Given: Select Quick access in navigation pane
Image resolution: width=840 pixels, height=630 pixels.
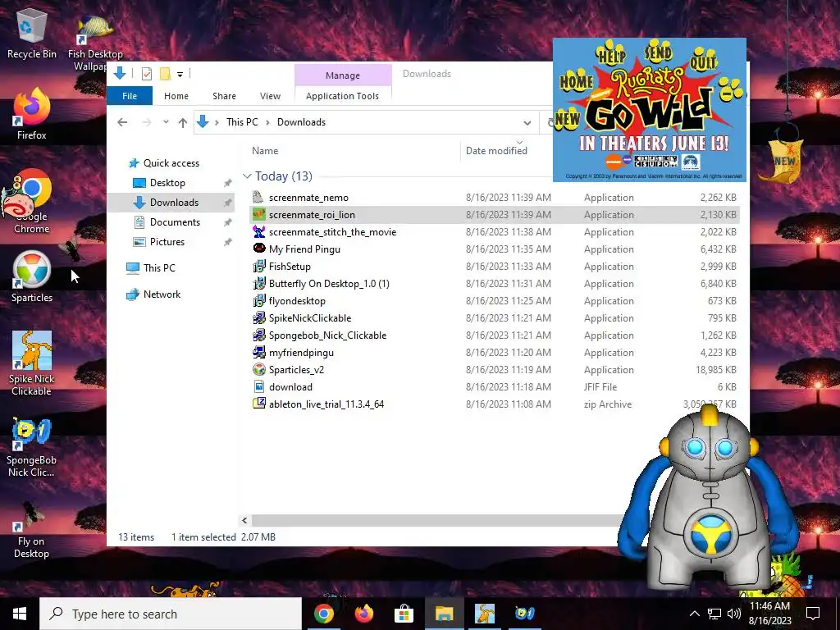Looking at the screenshot, I should tap(171, 163).
